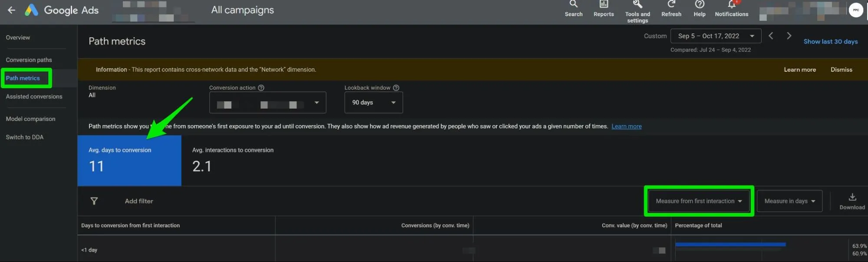Click the back arrow icon
868x262 pixels.
pos(12,10)
